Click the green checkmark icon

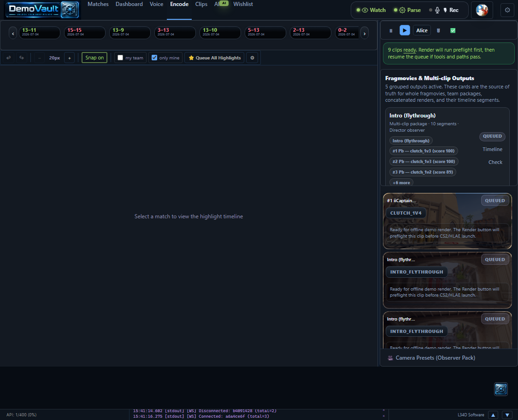click(453, 30)
